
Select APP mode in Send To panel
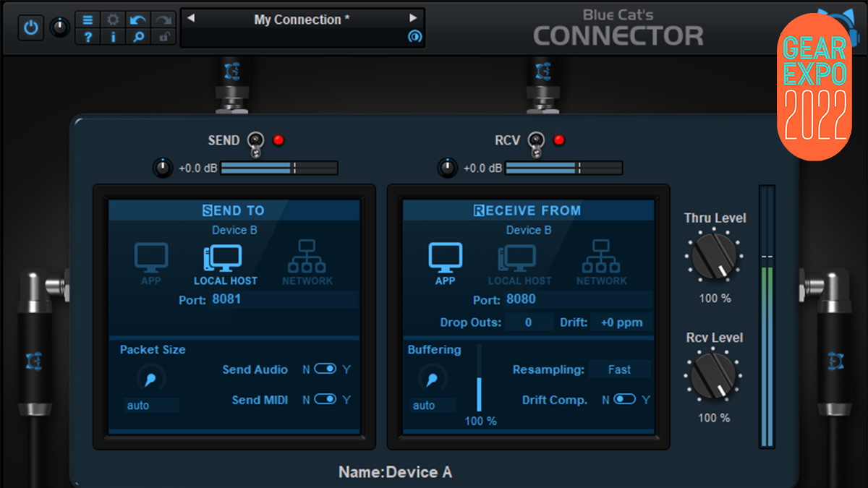pyautogui.click(x=151, y=264)
